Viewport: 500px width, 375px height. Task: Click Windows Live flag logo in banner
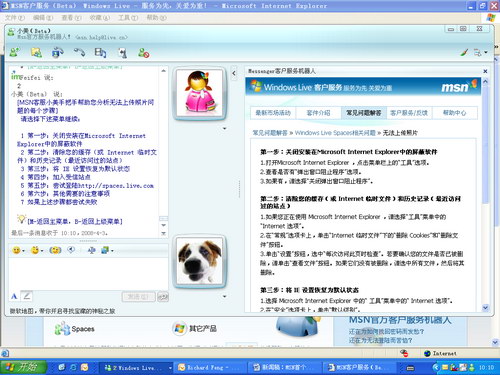[x=256, y=86]
